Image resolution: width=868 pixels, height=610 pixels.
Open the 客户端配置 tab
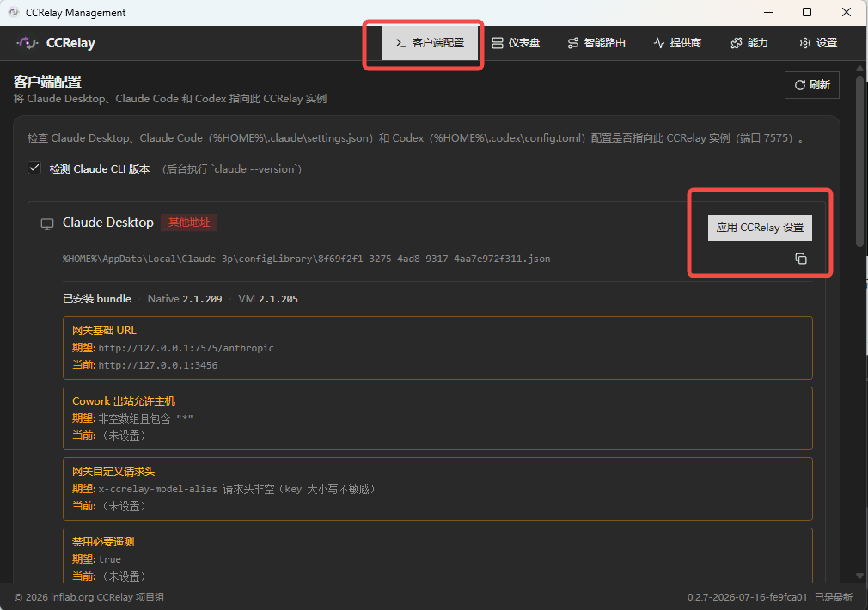click(430, 43)
